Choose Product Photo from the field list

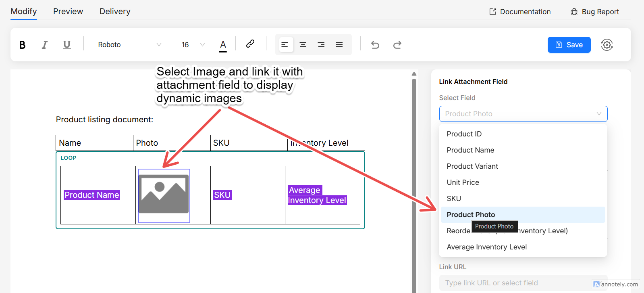coord(523,215)
